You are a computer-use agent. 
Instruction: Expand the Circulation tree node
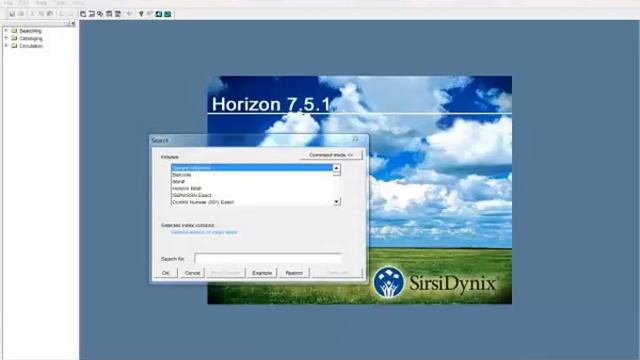tap(6, 46)
